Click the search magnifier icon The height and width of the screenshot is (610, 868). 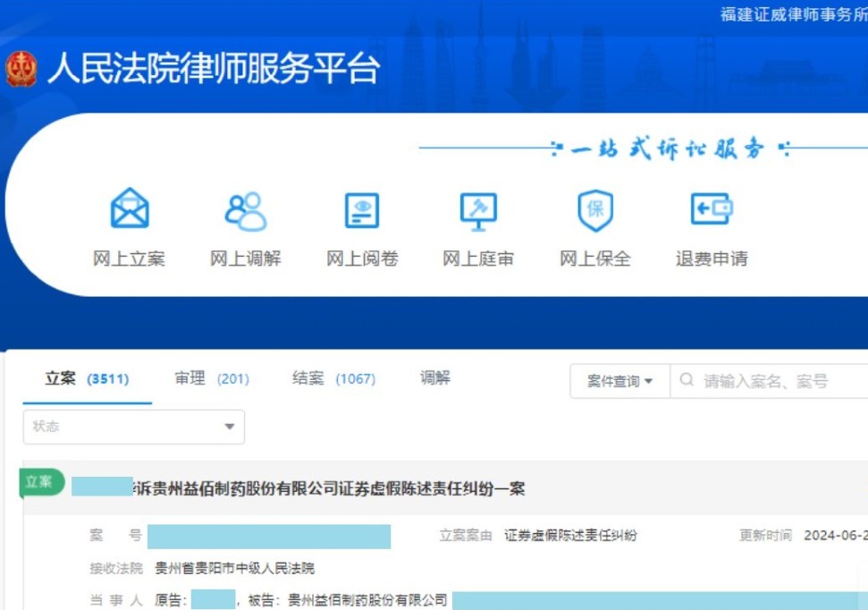coord(687,380)
